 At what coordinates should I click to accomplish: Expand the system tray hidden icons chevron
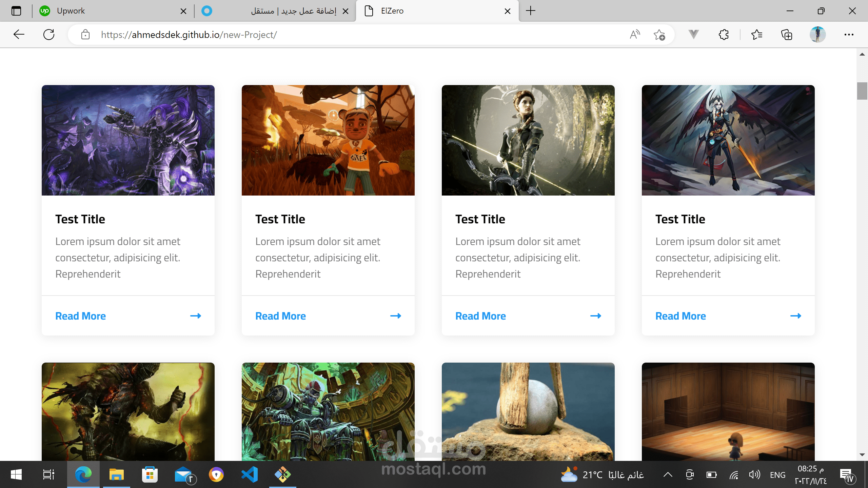pyautogui.click(x=668, y=475)
